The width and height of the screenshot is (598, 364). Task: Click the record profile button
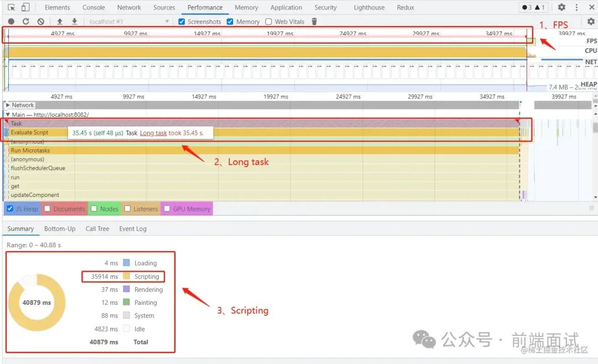click(x=11, y=22)
